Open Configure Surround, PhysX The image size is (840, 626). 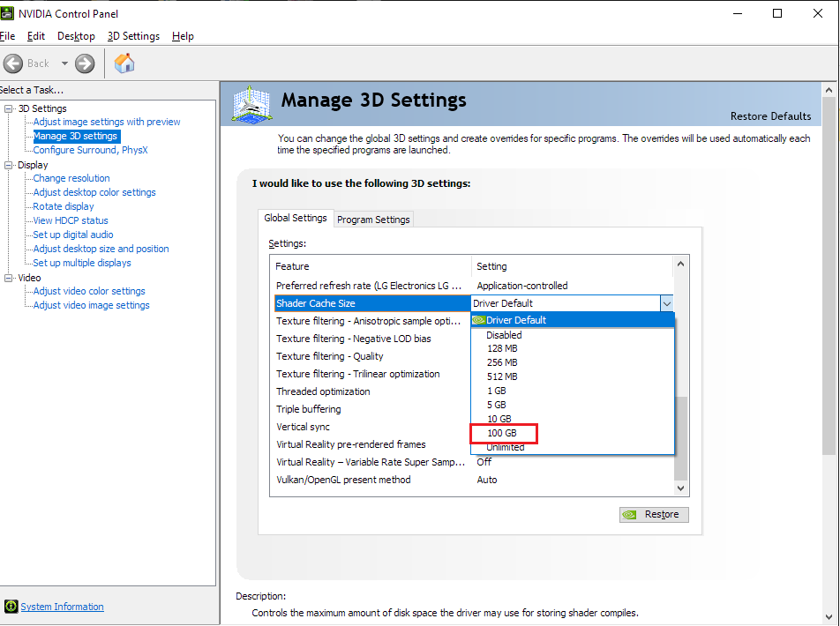[x=90, y=150]
